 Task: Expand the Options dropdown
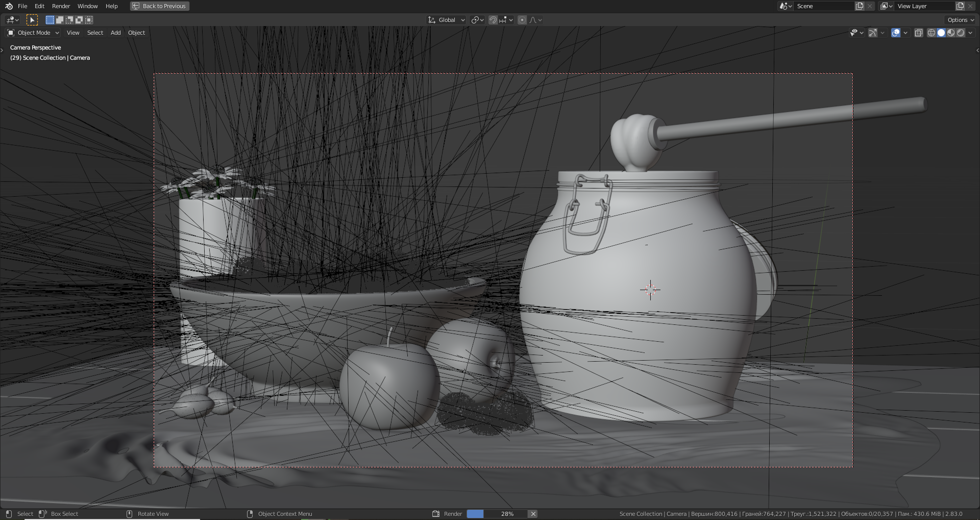pyautogui.click(x=961, y=20)
